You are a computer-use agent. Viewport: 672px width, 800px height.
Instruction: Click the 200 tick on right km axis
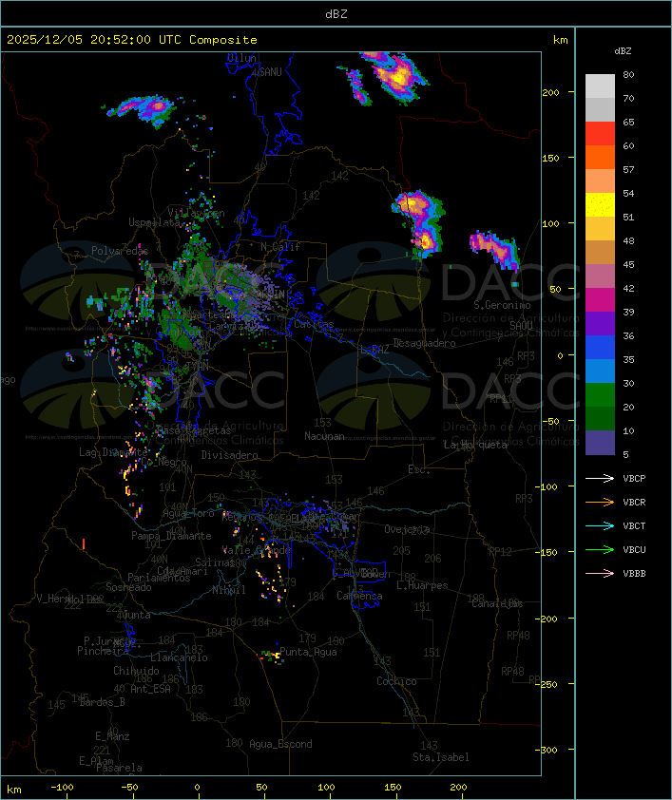pos(550,92)
